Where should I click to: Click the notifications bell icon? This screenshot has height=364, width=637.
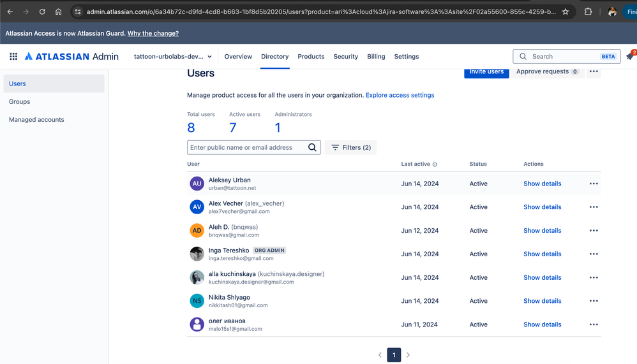point(630,57)
